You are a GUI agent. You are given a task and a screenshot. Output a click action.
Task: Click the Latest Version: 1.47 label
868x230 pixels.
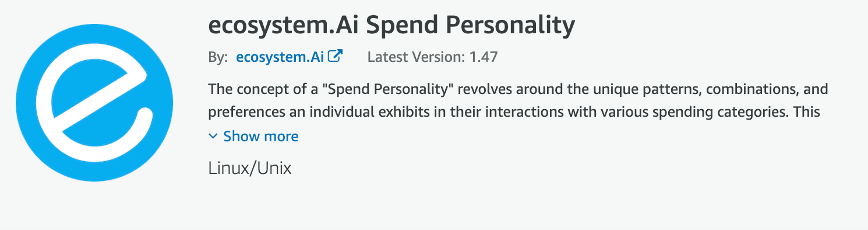[x=433, y=57]
